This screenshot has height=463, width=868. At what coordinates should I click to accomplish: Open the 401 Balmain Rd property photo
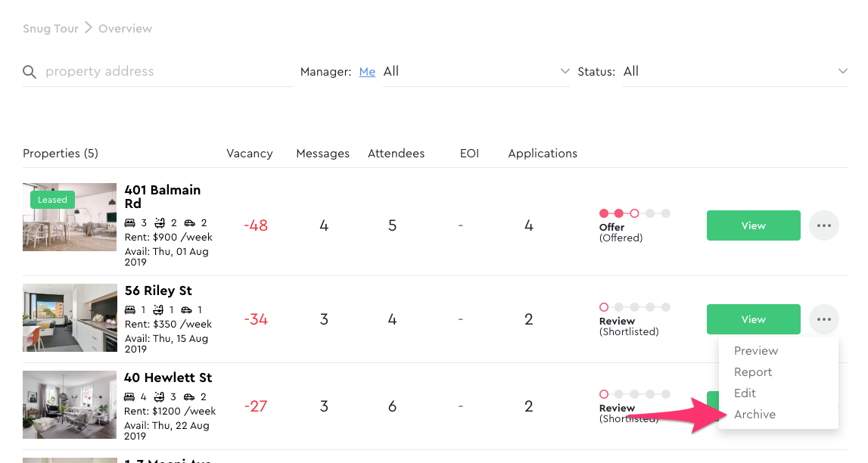coord(70,217)
